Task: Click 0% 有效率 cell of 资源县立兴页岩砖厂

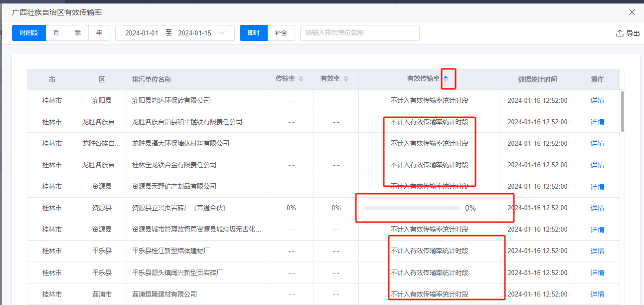Action: [336, 208]
